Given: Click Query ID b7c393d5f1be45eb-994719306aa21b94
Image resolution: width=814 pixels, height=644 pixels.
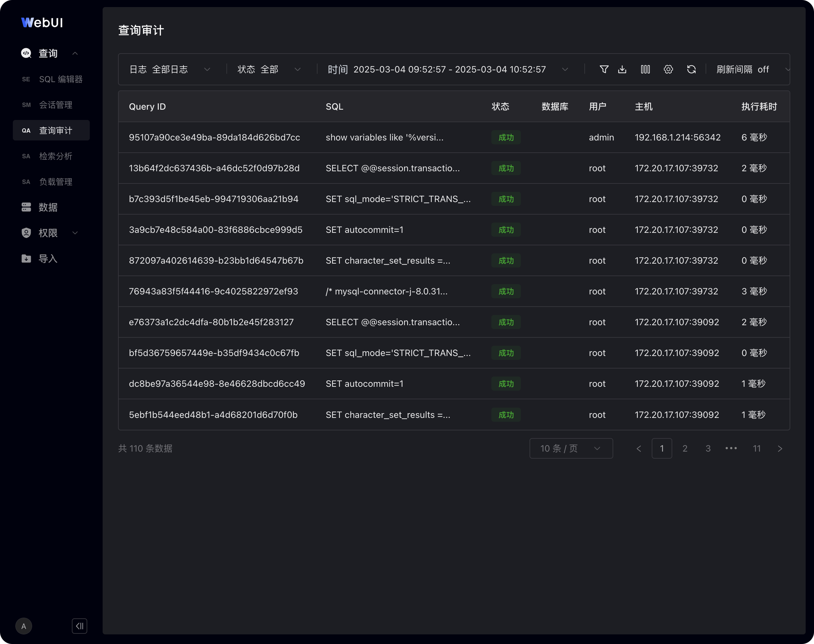Looking at the screenshot, I should 213,199.
